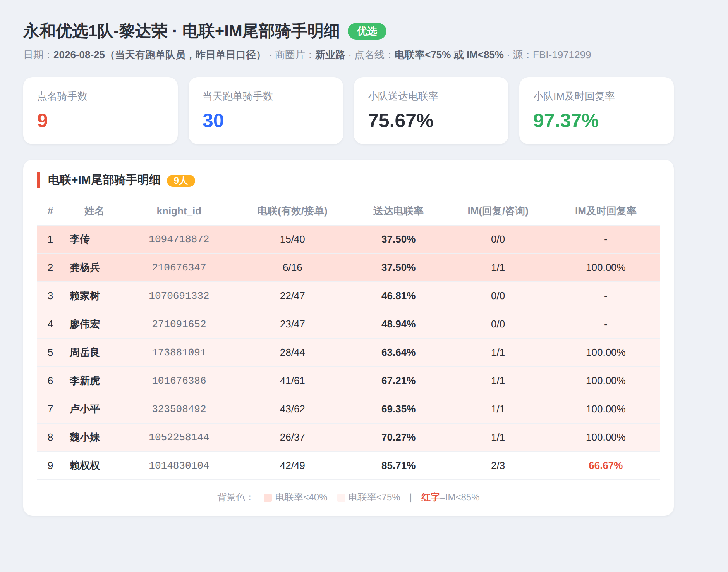
Task: Click the 28/44 电联 cell
Action: click(x=292, y=352)
